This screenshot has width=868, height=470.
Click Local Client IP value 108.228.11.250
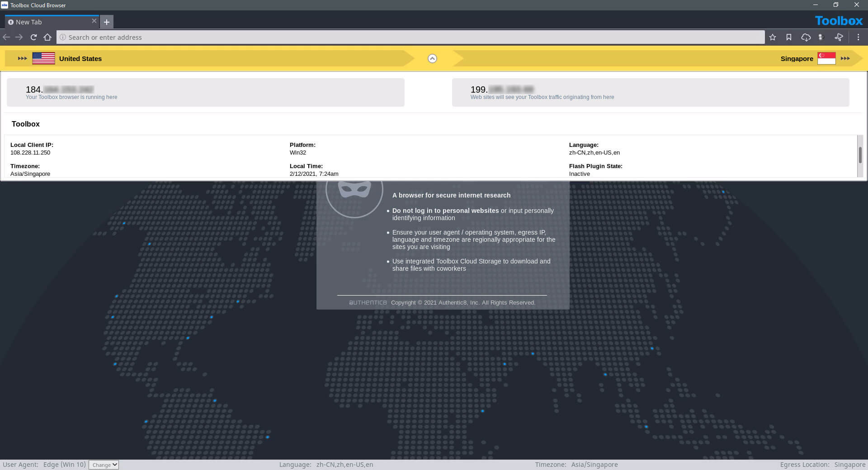[30, 153]
